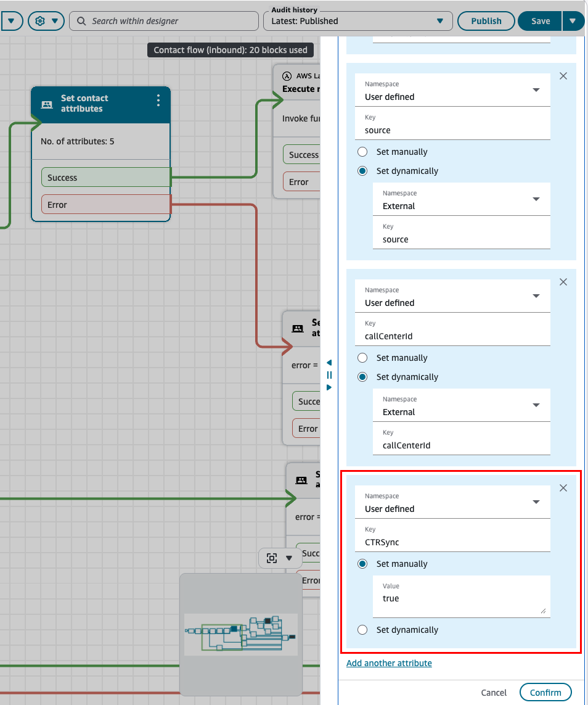Click the Cancel button
The height and width of the screenshot is (705, 588).
(x=494, y=693)
